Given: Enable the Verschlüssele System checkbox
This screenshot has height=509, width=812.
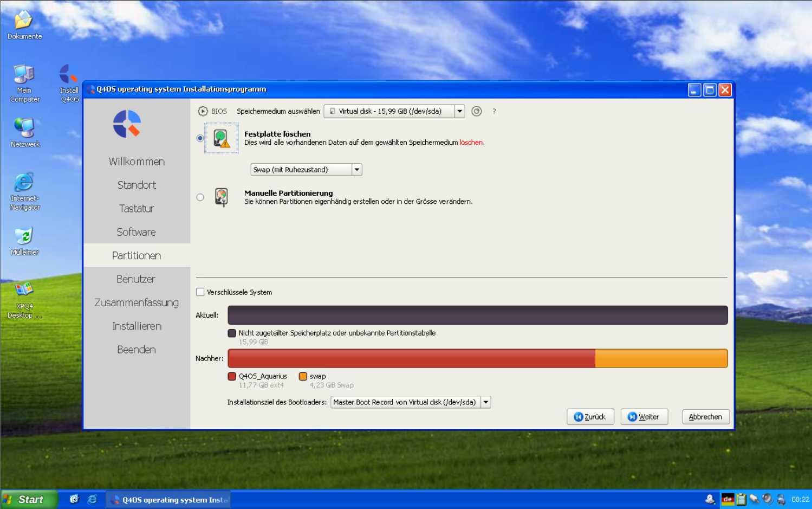Looking at the screenshot, I should click(x=200, y=292).
